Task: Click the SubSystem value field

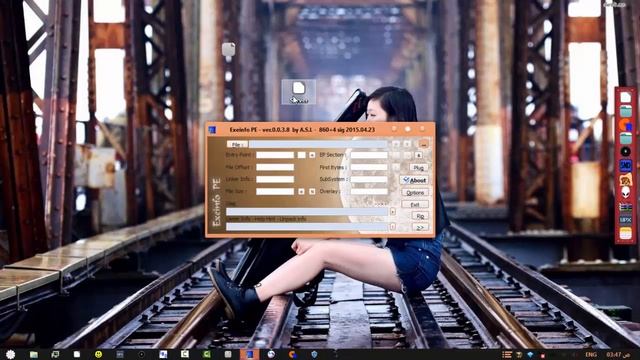Action: [369, 179]
